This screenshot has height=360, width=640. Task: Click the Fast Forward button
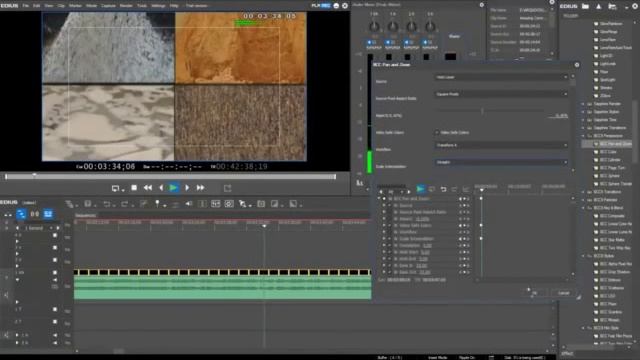pyautogui.click(x=200, y=188)
